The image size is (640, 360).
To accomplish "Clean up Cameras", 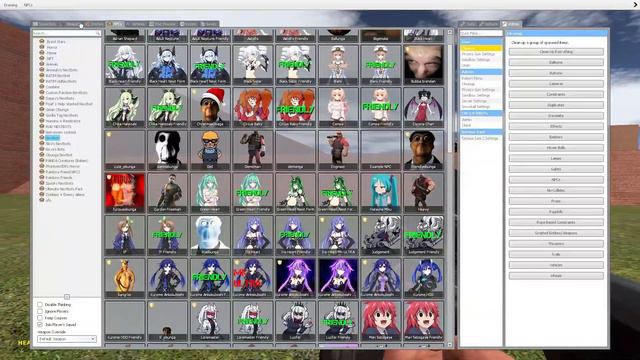I will coord(556,84).
